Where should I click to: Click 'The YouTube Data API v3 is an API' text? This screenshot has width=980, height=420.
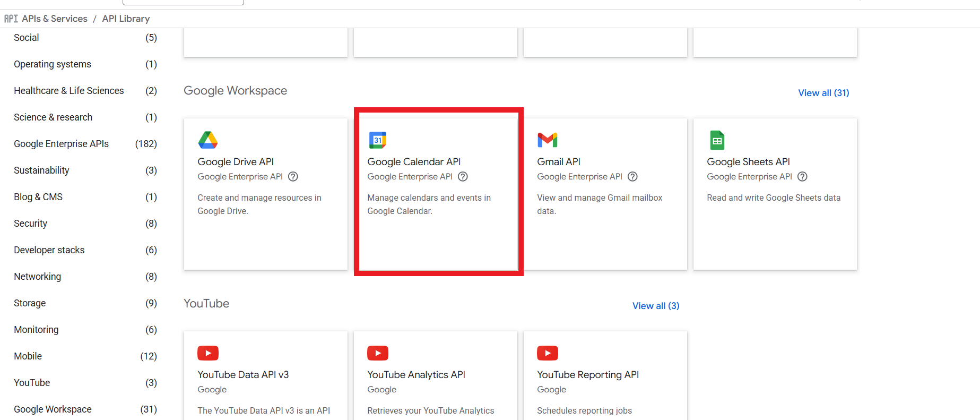click(264, 411)
